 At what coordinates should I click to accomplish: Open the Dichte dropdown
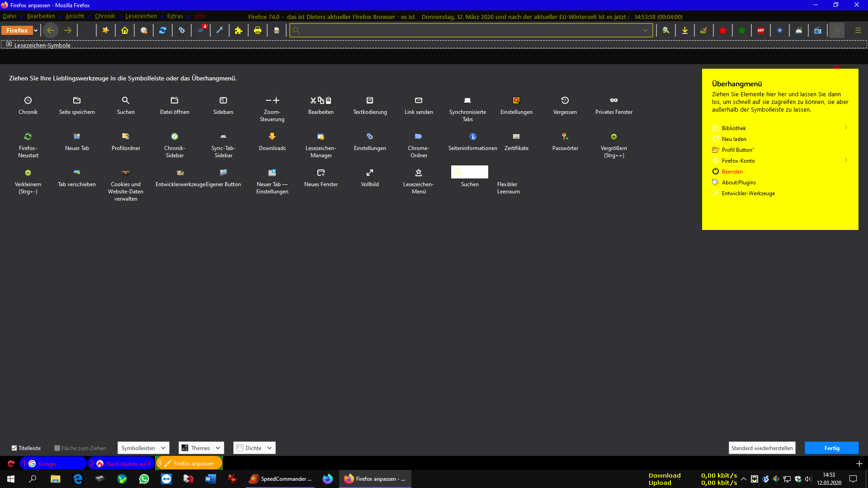coord(254,448)
